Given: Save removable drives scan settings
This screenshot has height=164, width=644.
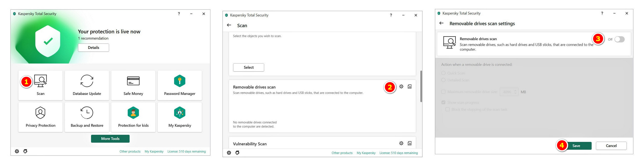Looking at the screenshot, I should [576, 146].
